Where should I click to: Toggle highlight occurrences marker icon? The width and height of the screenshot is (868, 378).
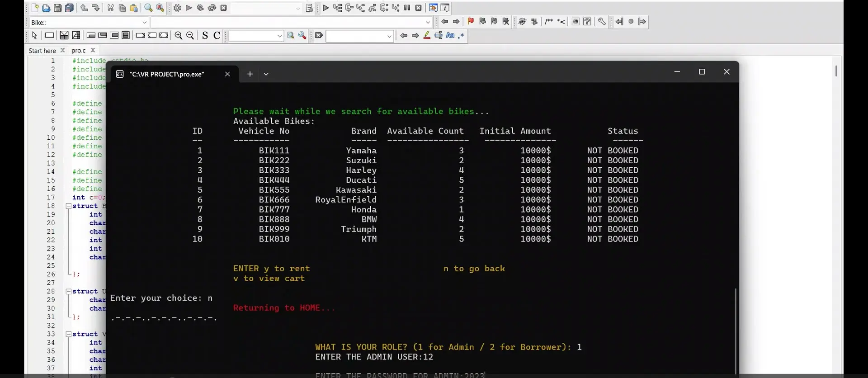coord(427,36)
